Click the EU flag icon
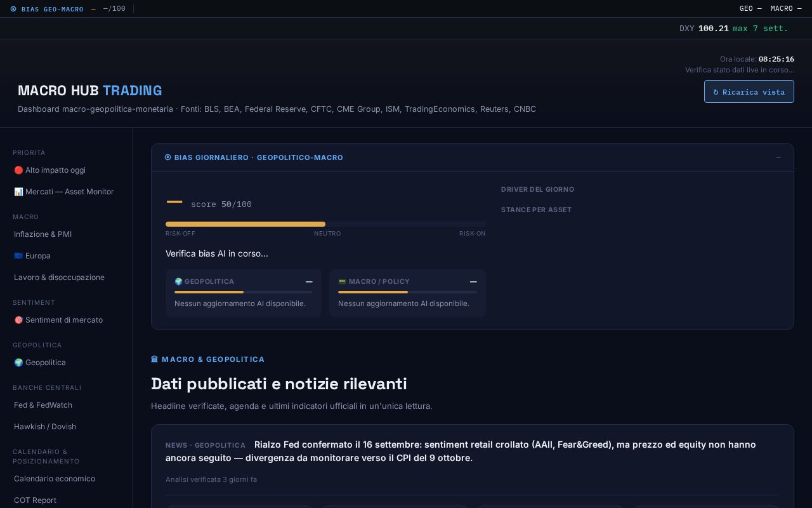812x508 pixels. [18, 256]
